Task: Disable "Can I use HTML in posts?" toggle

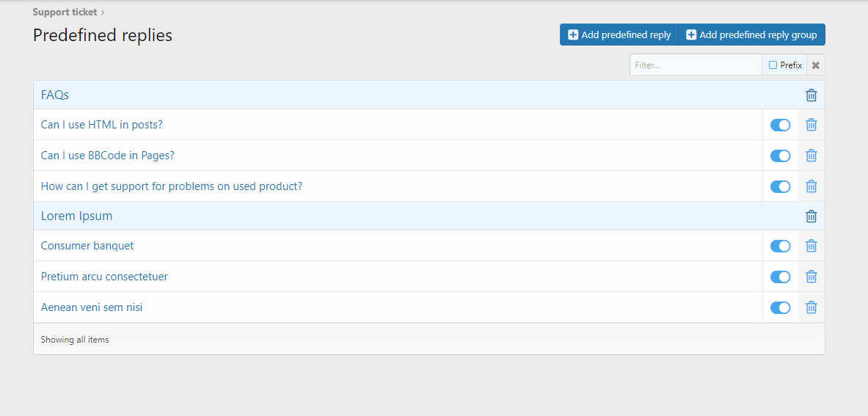Action: point(780,125)
